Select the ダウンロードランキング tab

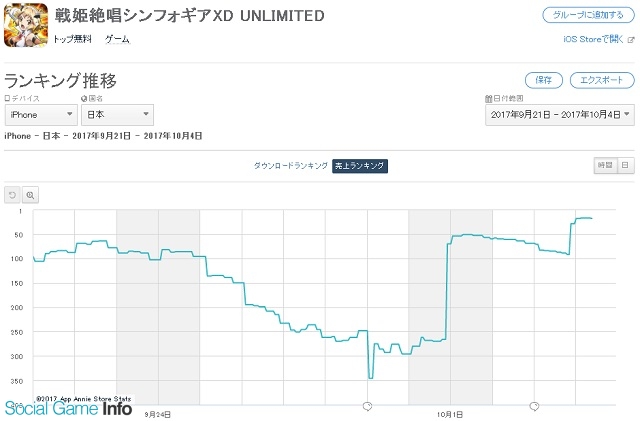[x=291, y=166]
